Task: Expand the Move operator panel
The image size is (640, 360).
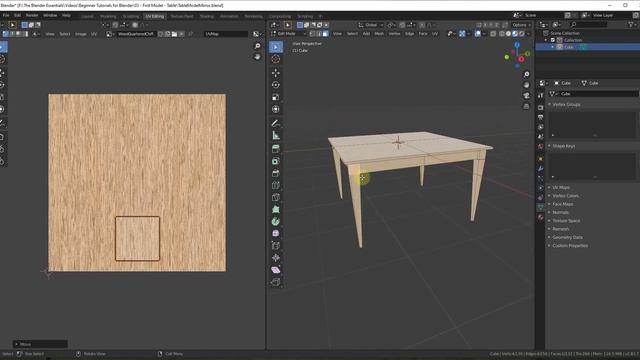Action: [40, 344]
